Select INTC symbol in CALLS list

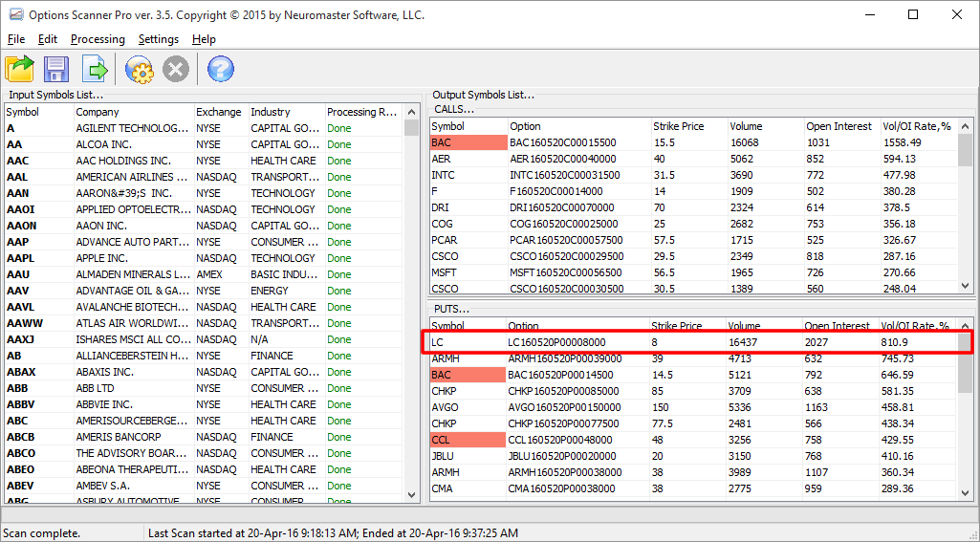click(443, 175)
